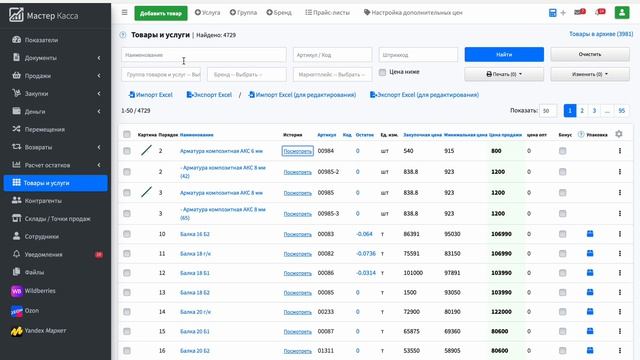Click the Очистить button
This screenshot has height=360, width=640.
[590, 54]
